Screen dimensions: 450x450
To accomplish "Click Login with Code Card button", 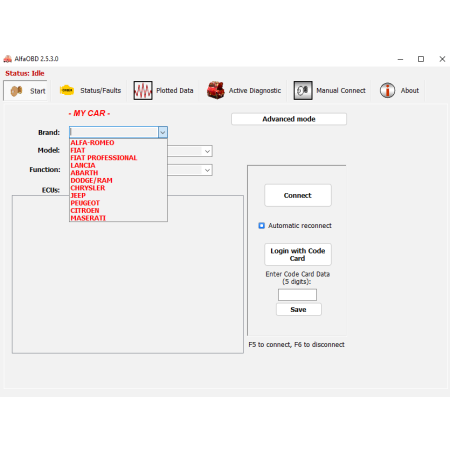I will tap(298, 254).
